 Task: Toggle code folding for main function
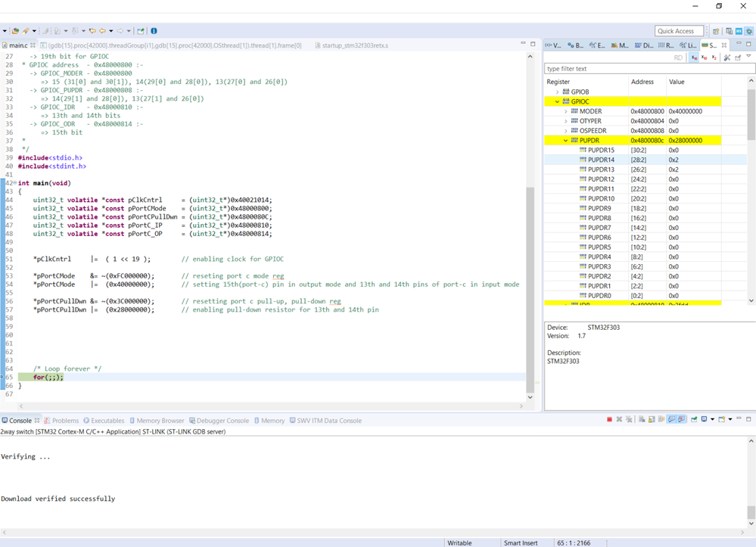(16, 182)
